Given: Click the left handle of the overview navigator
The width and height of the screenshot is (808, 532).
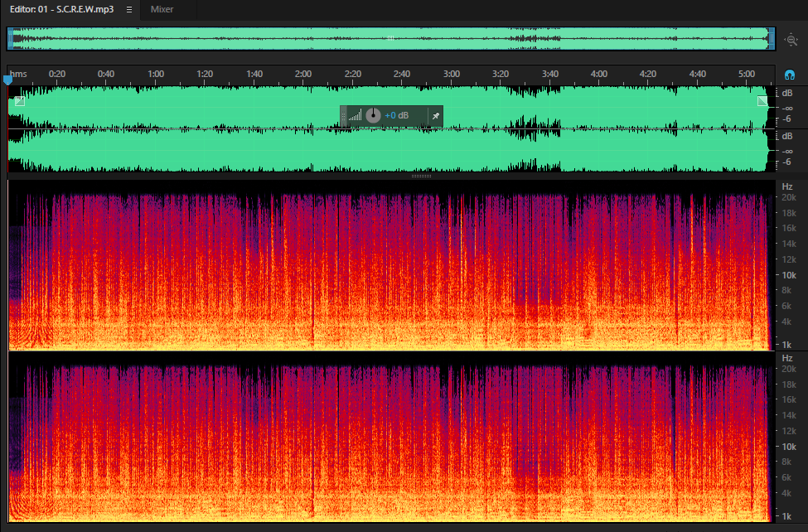Looking at the screenshot, I should click(10, 39).
